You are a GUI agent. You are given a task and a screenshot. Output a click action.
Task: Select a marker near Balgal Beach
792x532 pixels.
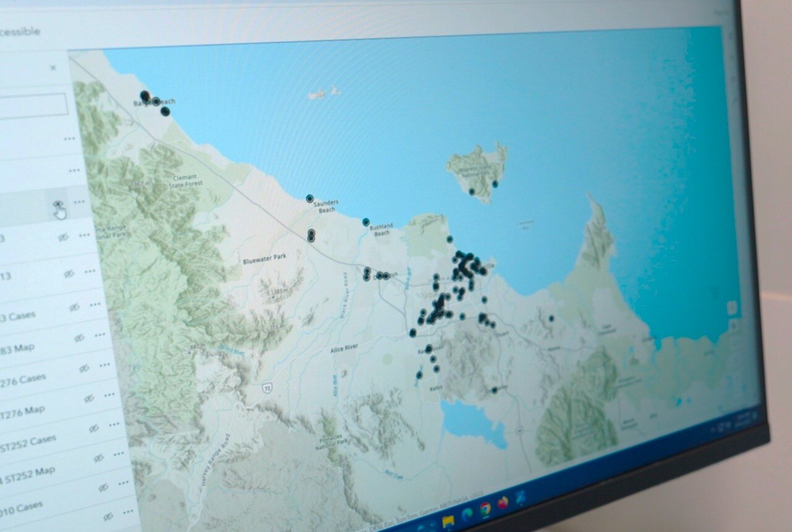tap(145, 96)
